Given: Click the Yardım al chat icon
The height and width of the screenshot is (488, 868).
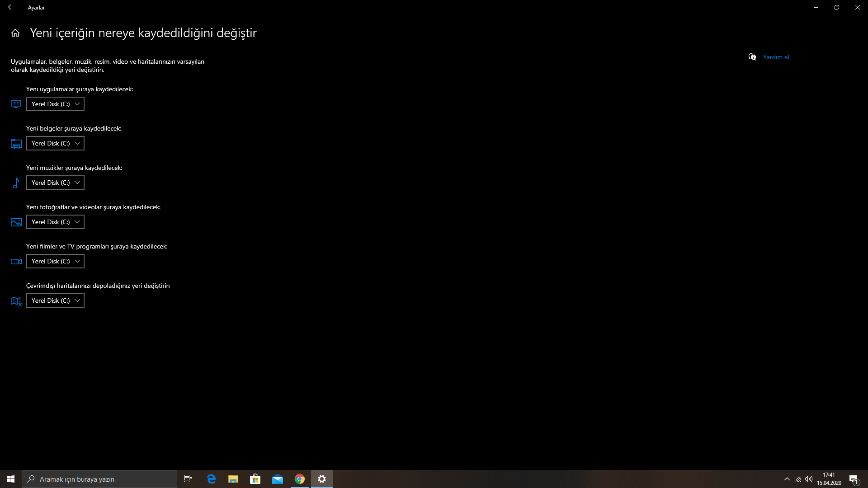Looking at the screenshot, I should [x=752, y=57].
